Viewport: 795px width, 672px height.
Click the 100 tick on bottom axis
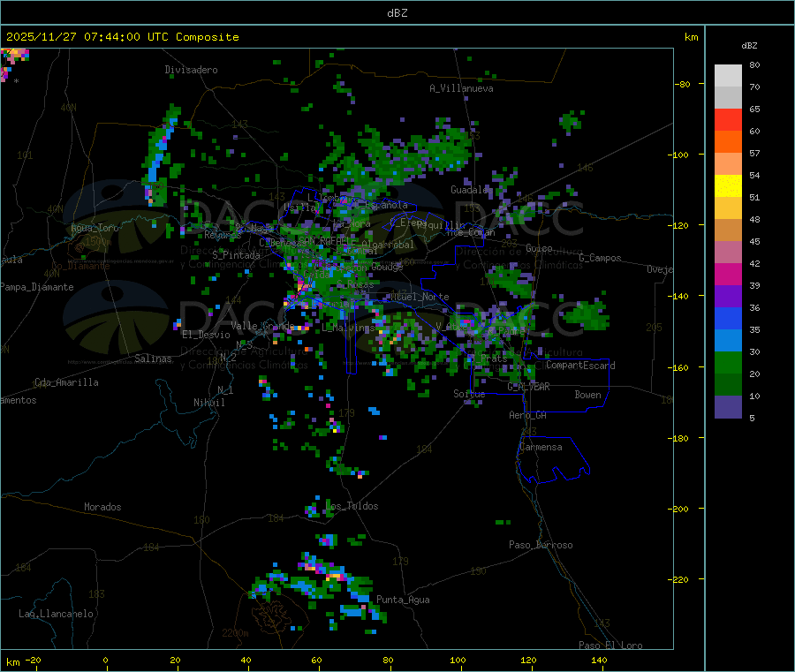[458, 661]
